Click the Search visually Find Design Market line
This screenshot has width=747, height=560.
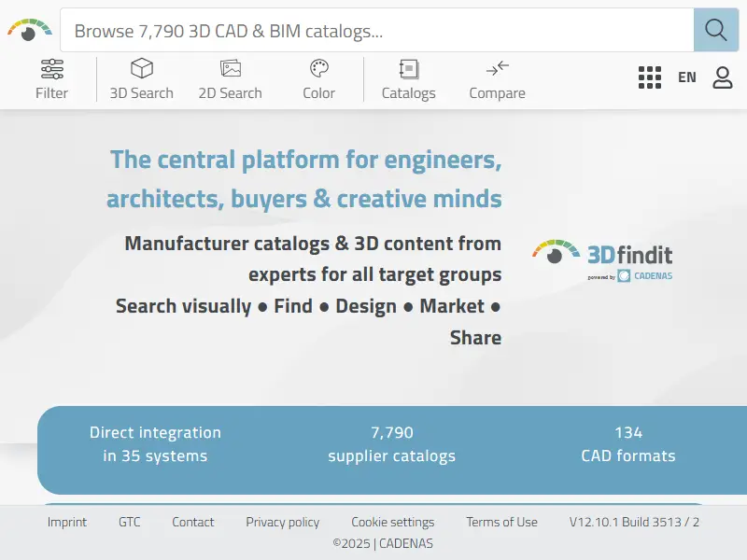coord(308,321)
